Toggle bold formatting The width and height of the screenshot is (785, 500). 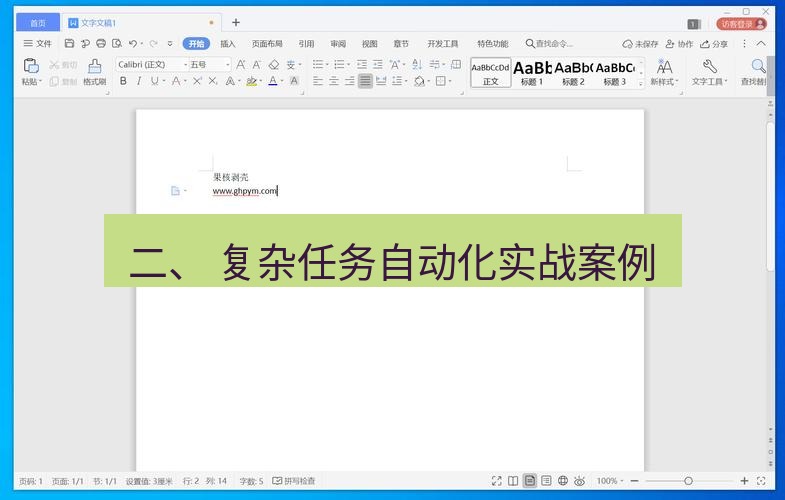tap(123, 81)
